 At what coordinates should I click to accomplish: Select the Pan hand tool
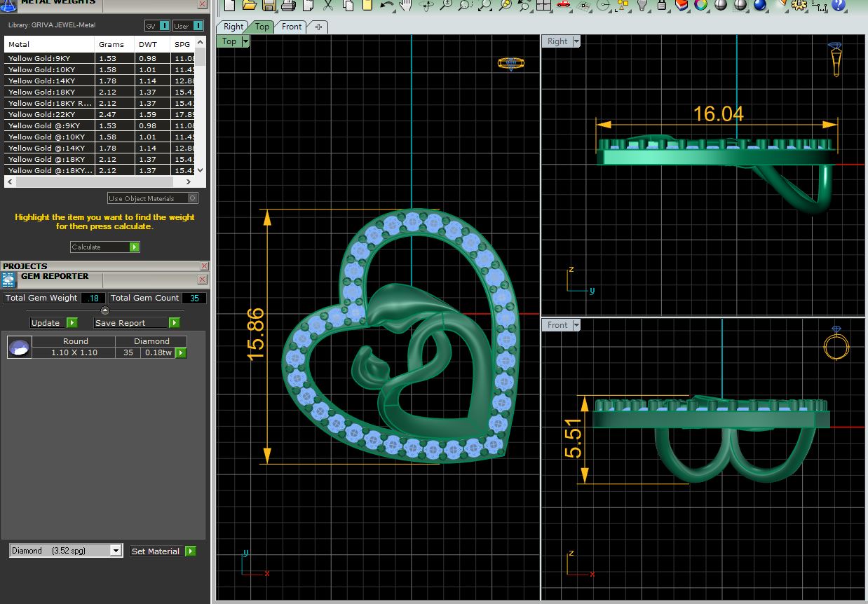pos(406,5)
